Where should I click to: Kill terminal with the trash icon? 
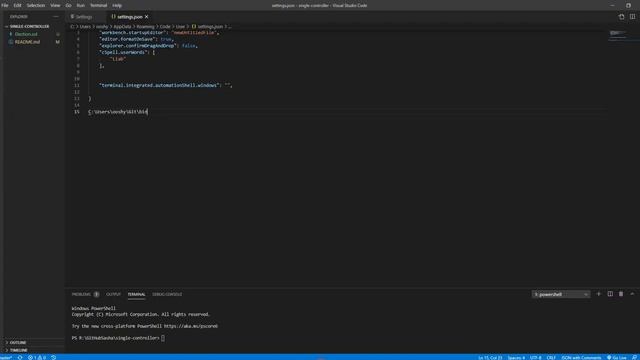click(621, 294)
